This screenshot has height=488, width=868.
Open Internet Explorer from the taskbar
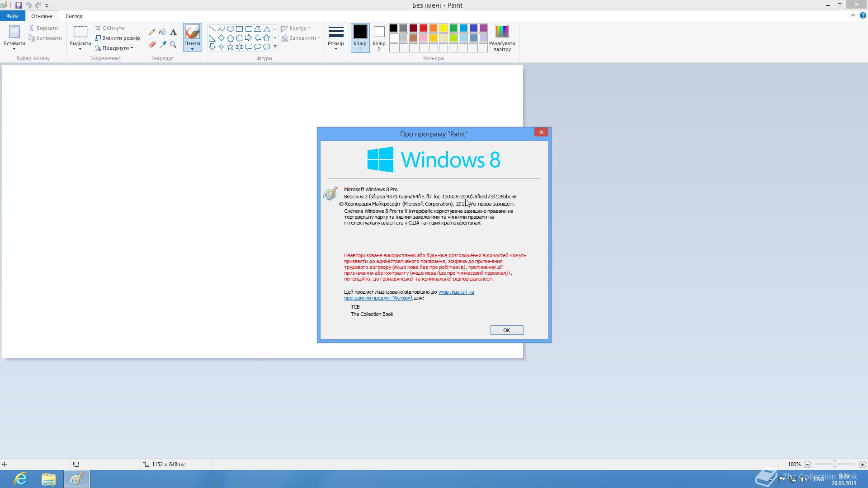point(21,479)
